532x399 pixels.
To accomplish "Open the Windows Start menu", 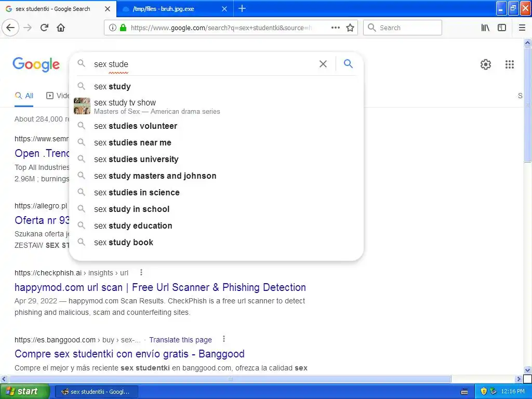I will tap(25, 391).
